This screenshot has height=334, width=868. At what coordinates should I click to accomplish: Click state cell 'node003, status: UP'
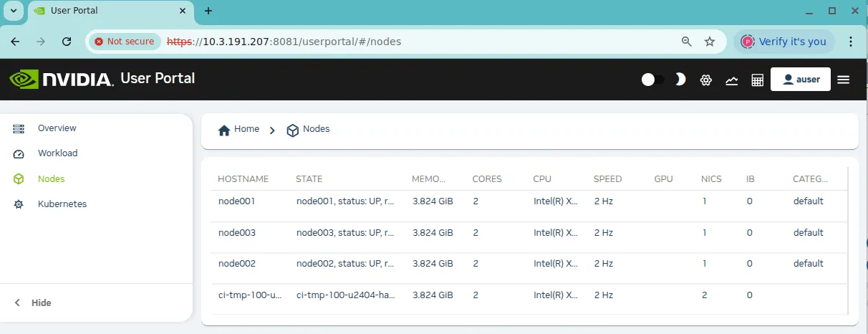coord(345,233)
